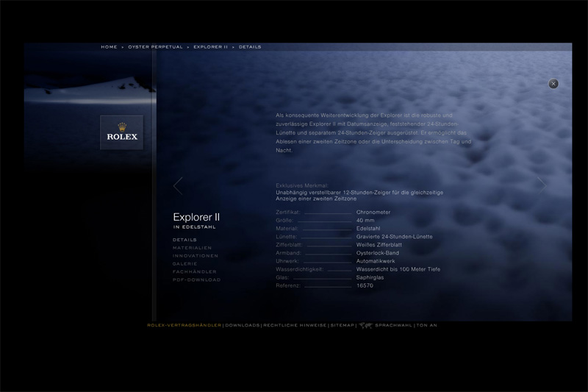The image size is (588, 392).
Task: Click 'Weißes Zifferblatt' value
Action: pos(379,245)
